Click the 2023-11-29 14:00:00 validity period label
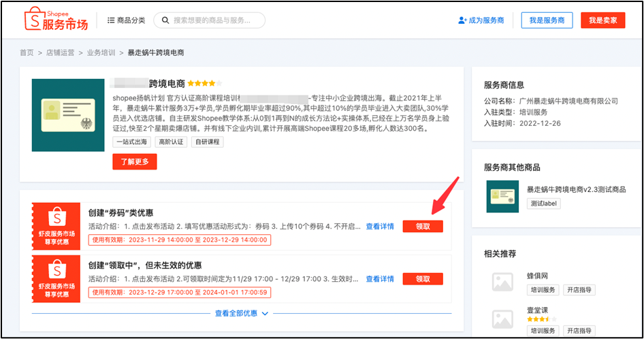 (x=180, y=240)
